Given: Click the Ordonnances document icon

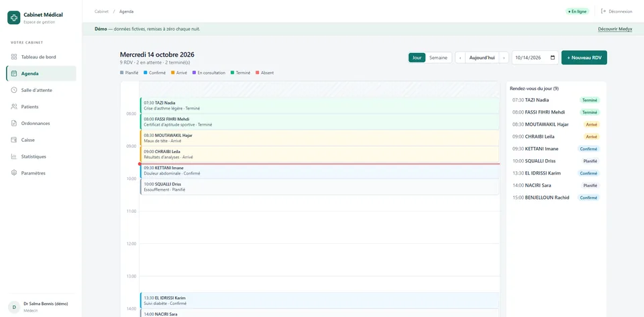Looking at the screenshot, I should pos(14,124).
